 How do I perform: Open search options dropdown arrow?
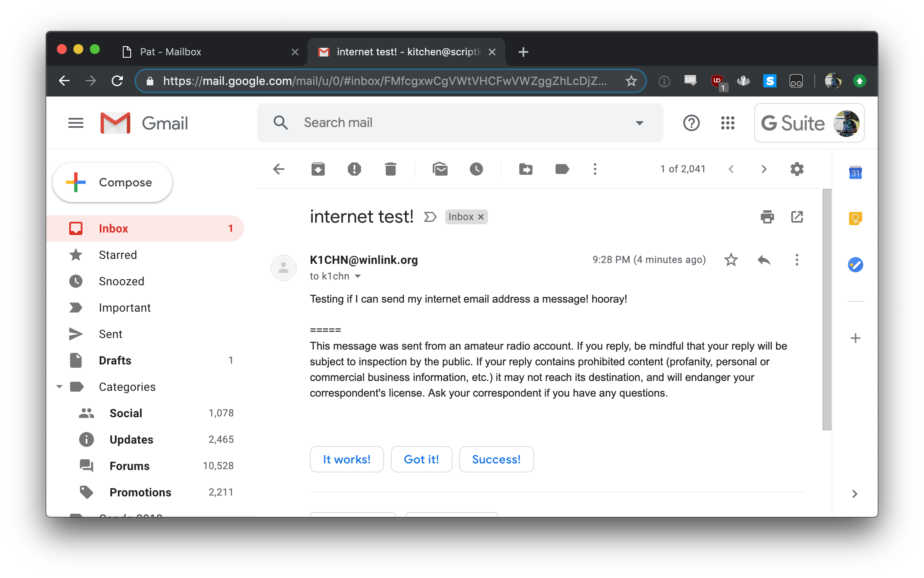(x=639, y=123)
